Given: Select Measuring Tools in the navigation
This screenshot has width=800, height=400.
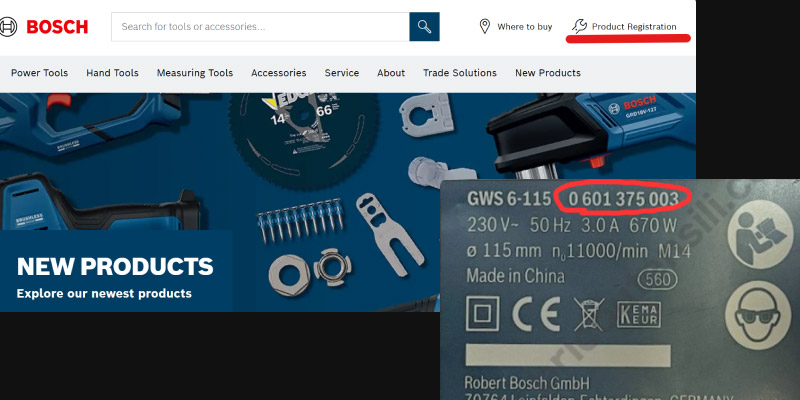Looking at the screenshot, I should [195, 73].
